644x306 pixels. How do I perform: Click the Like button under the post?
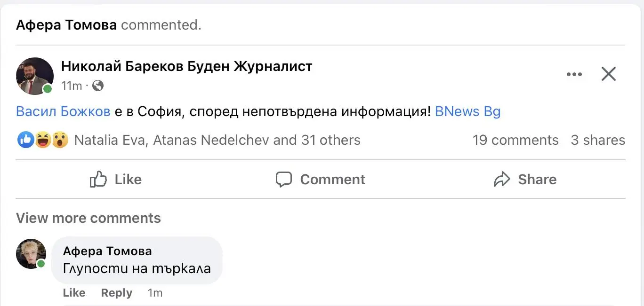(x=116, y=180)
